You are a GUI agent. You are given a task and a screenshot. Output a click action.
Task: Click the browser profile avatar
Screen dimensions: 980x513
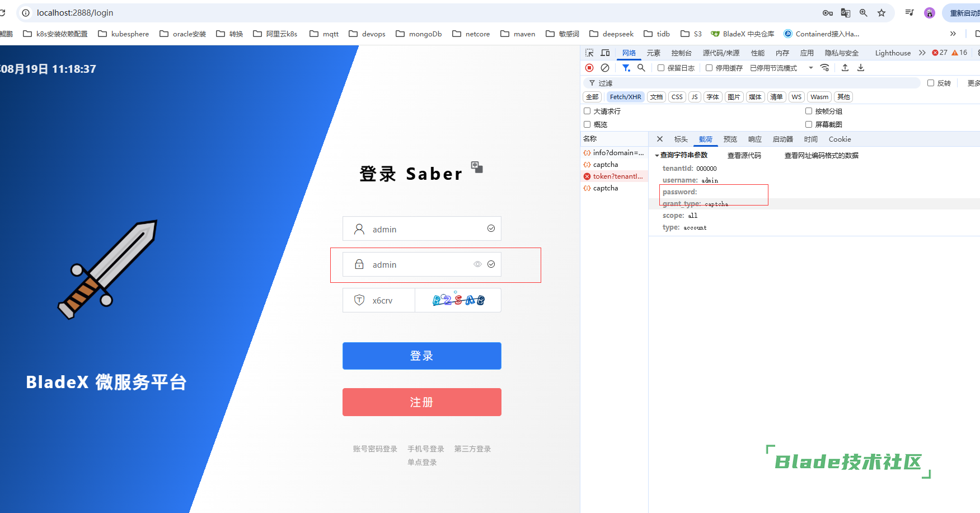[930, 13]
